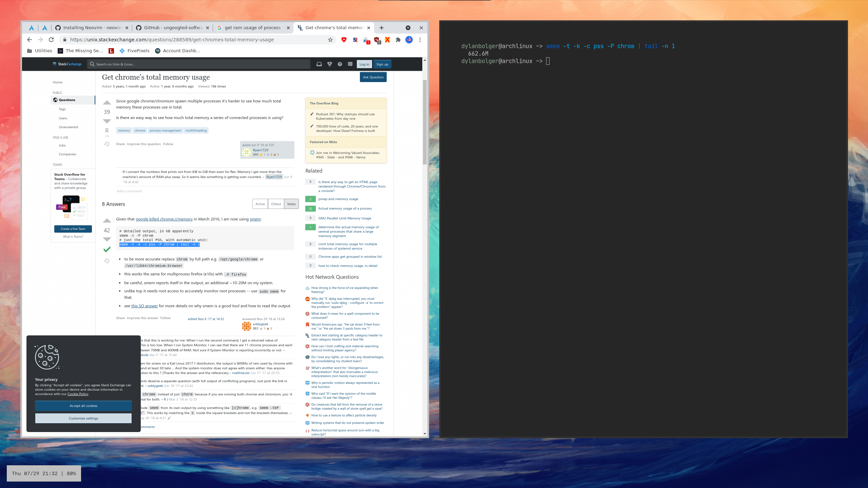This screenshot has height=488, width=868.
Task: Click 'Customize settings' privacy button
Action: pyautogui.click(x=83, y=418)
